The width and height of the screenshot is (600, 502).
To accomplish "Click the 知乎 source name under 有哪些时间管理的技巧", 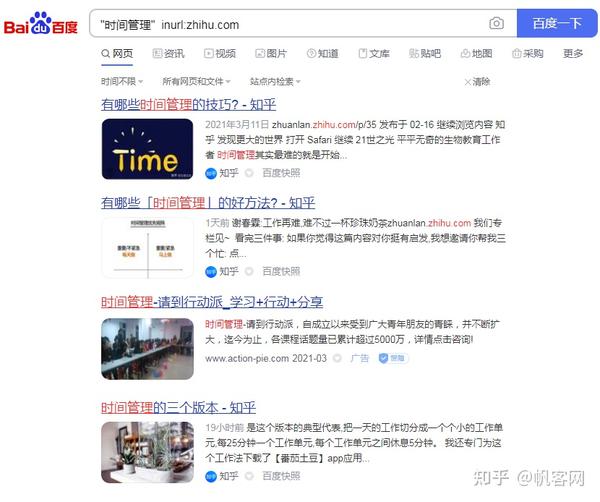I will (x=229, y=173).
